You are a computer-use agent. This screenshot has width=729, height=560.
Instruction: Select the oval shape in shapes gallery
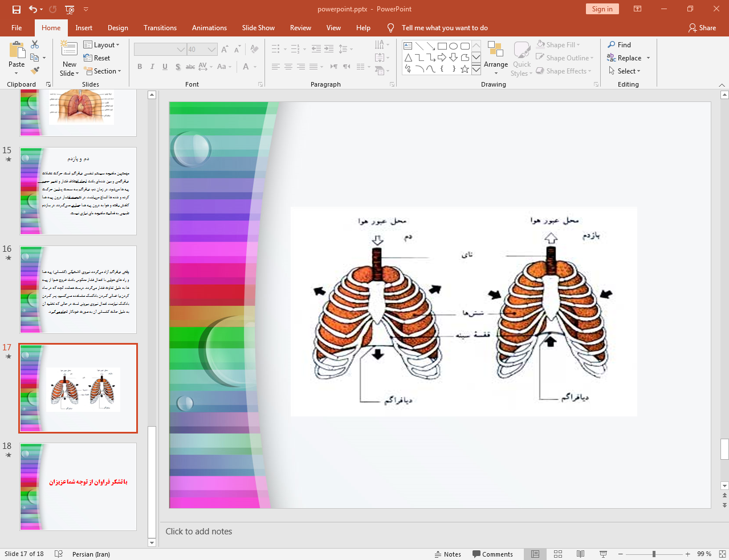tap(454, 46)
